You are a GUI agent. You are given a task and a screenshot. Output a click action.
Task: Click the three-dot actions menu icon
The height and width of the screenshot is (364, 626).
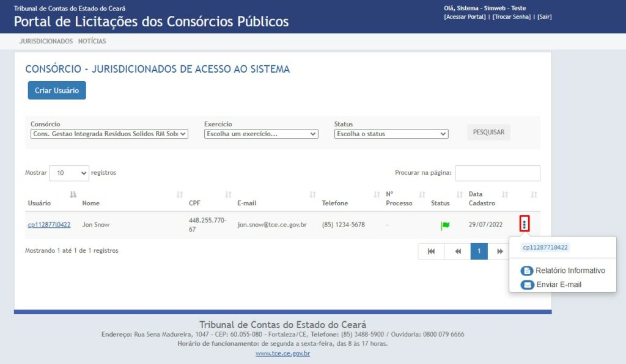(524, 225)
